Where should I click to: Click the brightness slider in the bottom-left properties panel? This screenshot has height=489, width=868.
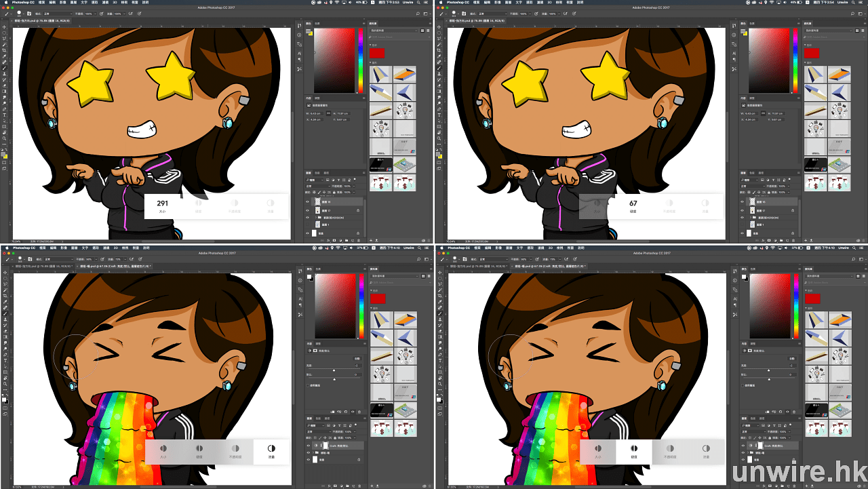pos(333,370)
